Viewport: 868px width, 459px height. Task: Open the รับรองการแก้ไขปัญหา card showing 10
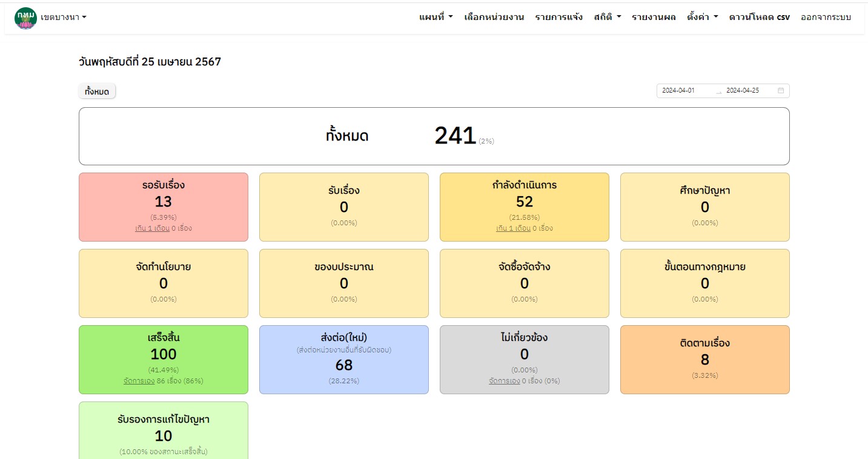point(164,431)
